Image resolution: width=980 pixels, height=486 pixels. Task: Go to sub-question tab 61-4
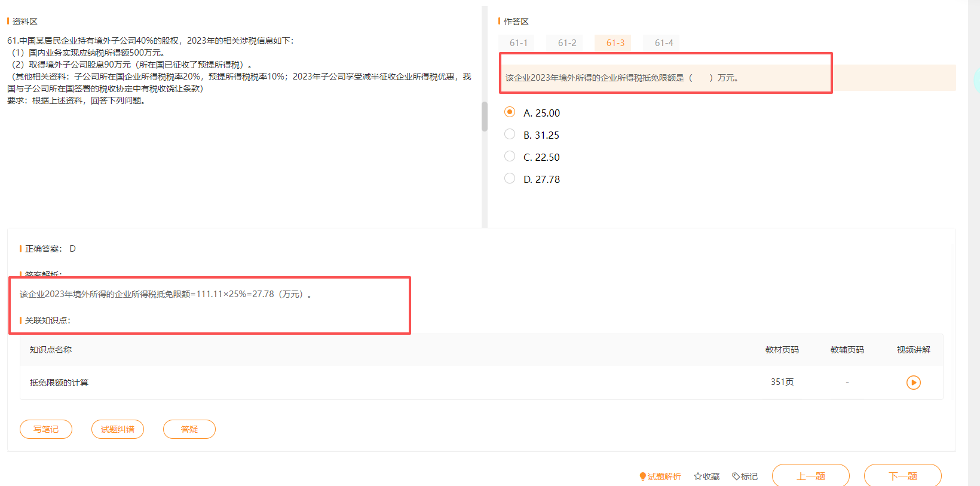pyautogui.click(x=663, y=43)
